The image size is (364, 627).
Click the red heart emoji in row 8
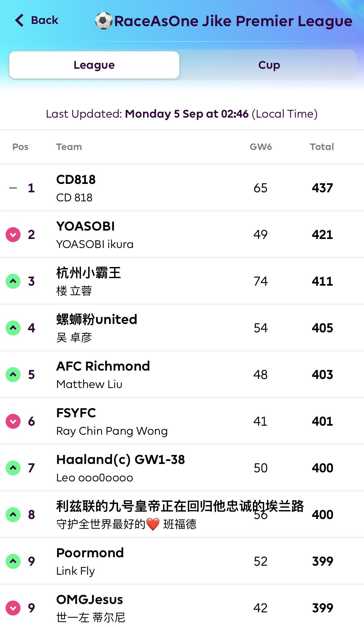coord(153,524)
